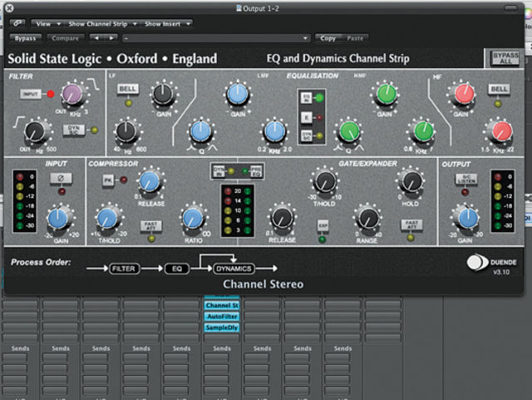Click the purple low-pass filter kHz knob
The height and width of the screenshot is (400, 532).
coord(72,94)
